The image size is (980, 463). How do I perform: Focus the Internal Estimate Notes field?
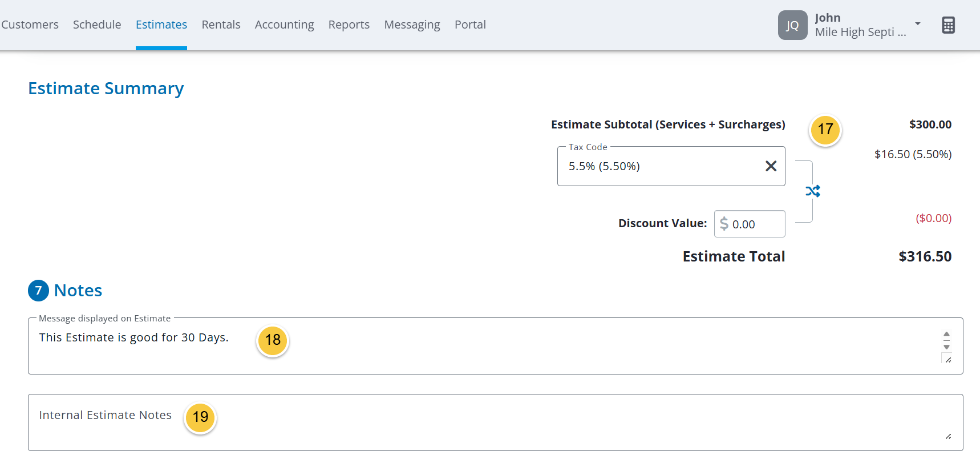point(495,422)
